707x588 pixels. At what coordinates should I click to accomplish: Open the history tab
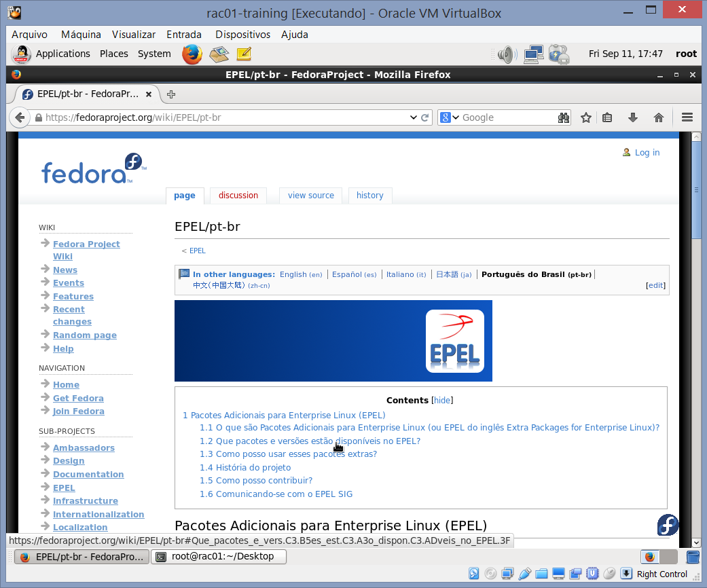click(x=369, y=196)
